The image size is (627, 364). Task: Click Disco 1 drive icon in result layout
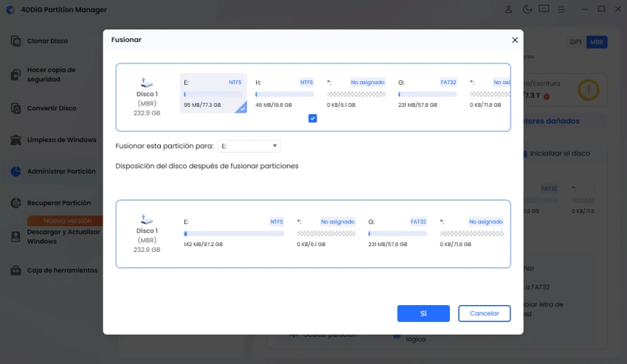[147, 220]
